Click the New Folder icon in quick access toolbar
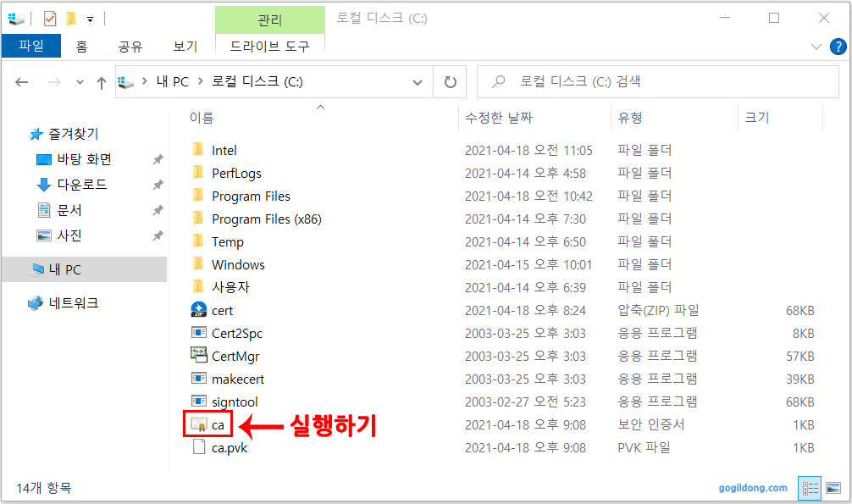 pyautogui.click(x=71, y=19)
